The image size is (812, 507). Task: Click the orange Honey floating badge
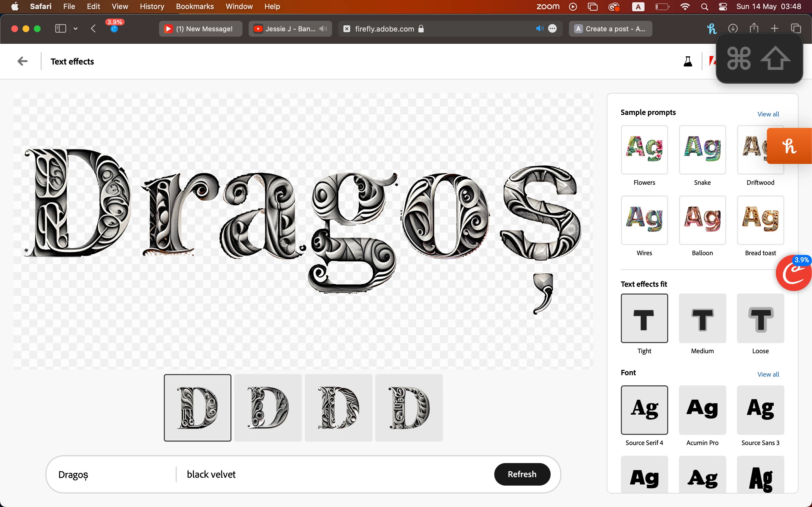[x=789, y=146]
